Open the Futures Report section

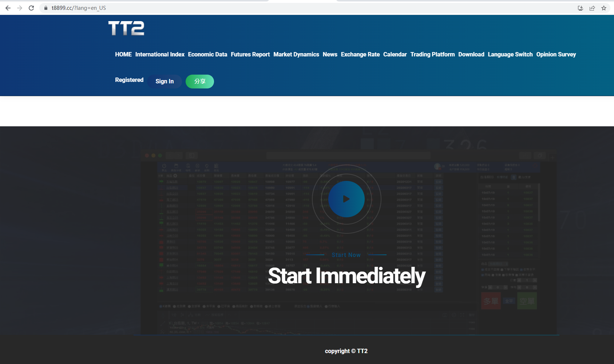pos(250,54)
